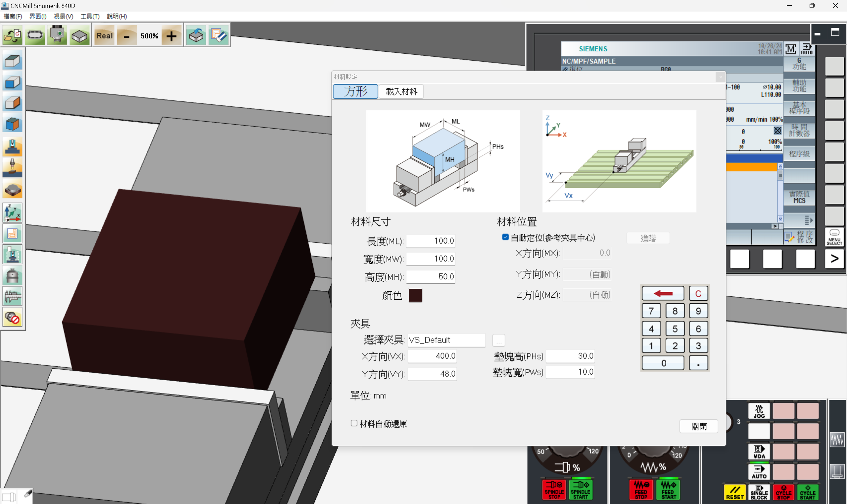847x504 pixels.
Task: Click keypad digit 0
Action: pos(663,363)
